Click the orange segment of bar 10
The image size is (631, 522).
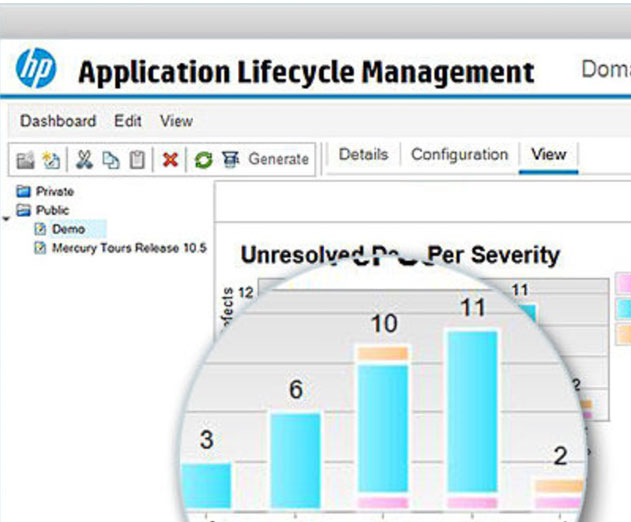tap(383, 353)
